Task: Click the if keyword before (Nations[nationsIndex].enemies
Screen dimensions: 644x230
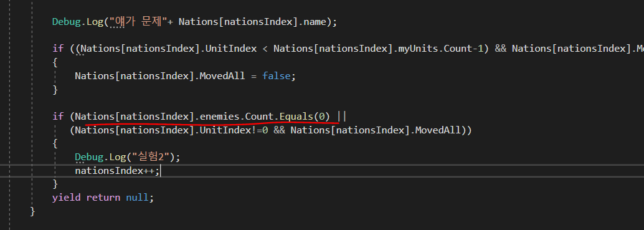Action: (58, 117)
